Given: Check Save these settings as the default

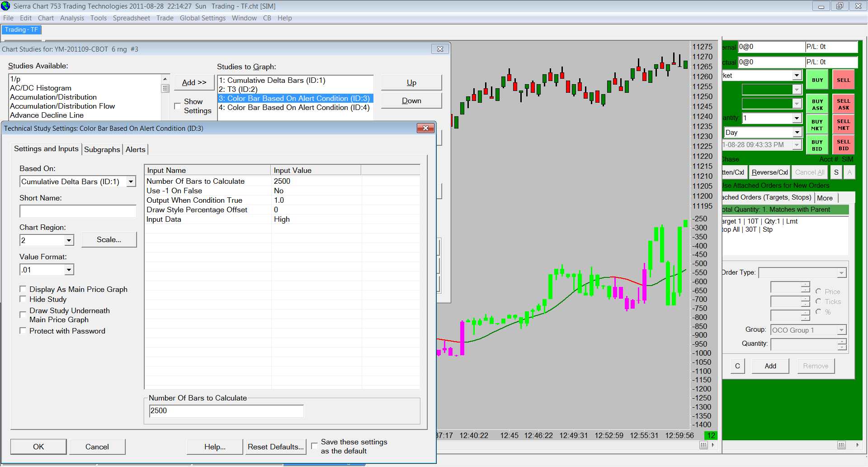Looking at the screenshot, I should [x=314, y=446].
